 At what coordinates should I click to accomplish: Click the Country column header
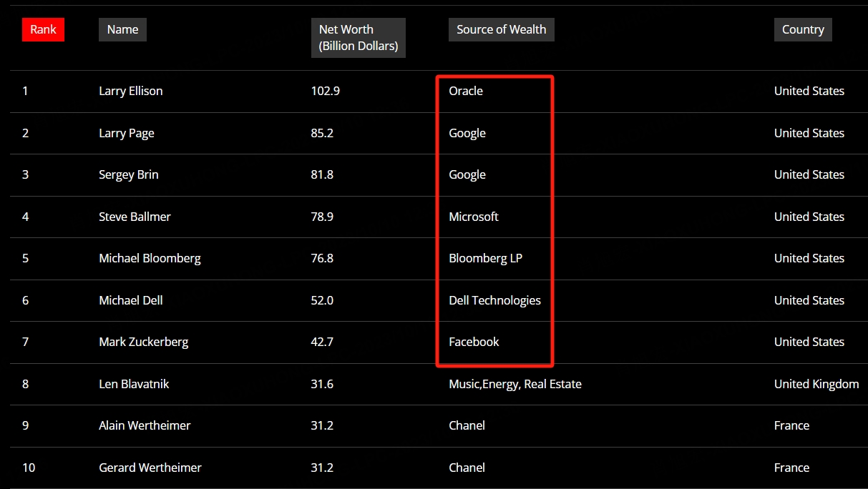click(803, 29)
